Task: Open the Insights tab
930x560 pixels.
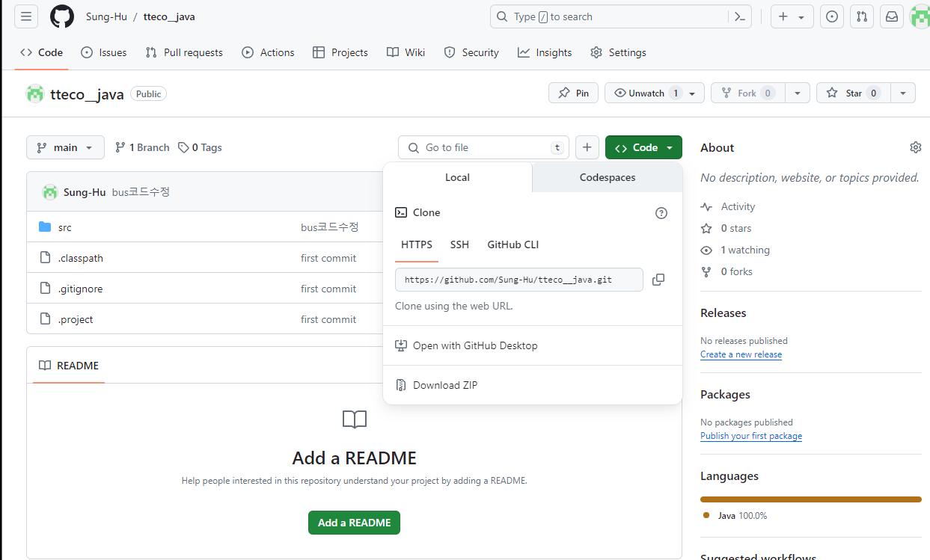Action: (x=545, y=52)
